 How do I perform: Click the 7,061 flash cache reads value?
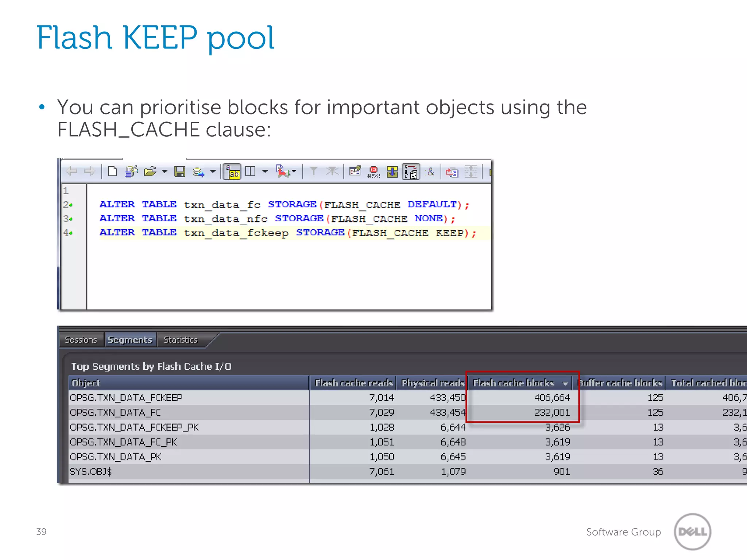pyautogui.click(x=382, y=472)
